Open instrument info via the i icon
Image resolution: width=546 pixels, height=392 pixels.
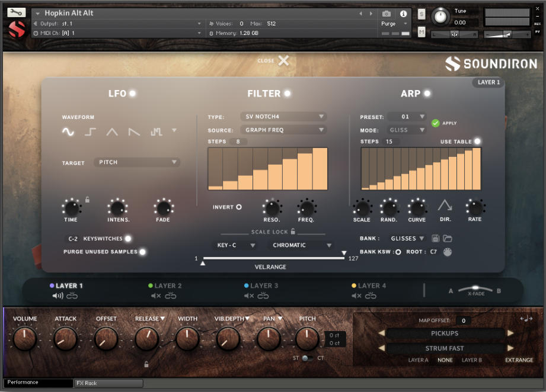click(404, 14)
